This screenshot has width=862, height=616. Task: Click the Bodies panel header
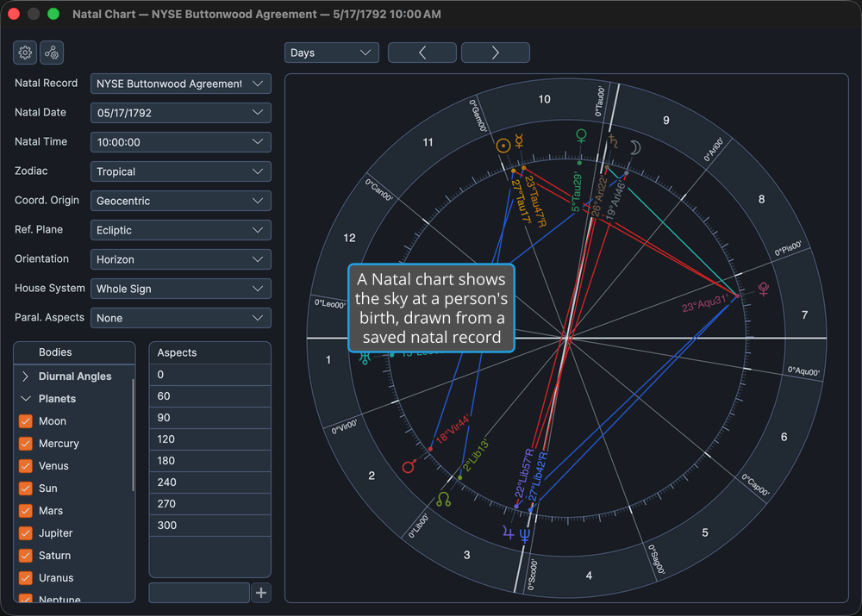click(74, 352)
